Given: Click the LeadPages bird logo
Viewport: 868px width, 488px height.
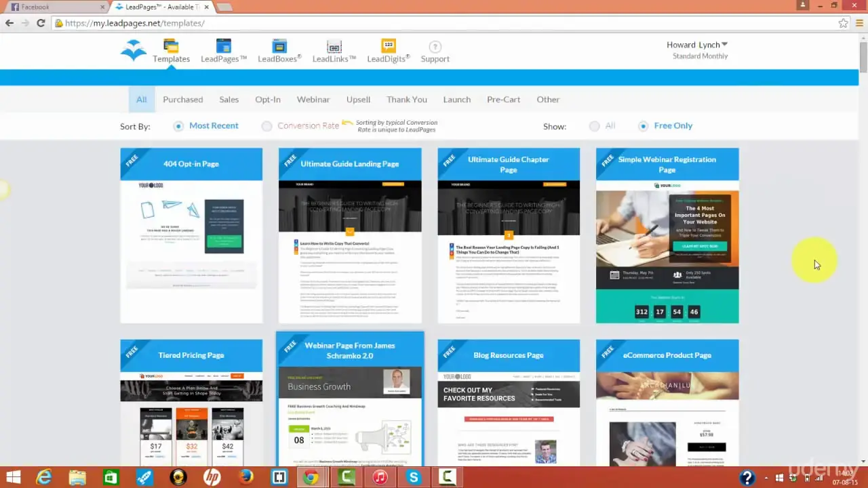Looking at the screenshot, I should tap(134, 51).
